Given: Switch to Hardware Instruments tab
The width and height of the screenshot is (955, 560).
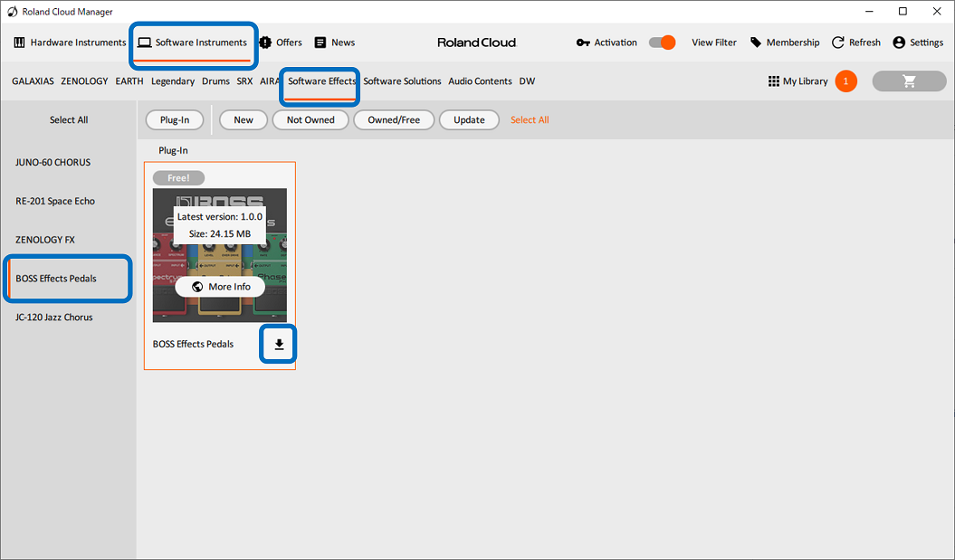Looking at the screenshot, I should tap(70, 43).
